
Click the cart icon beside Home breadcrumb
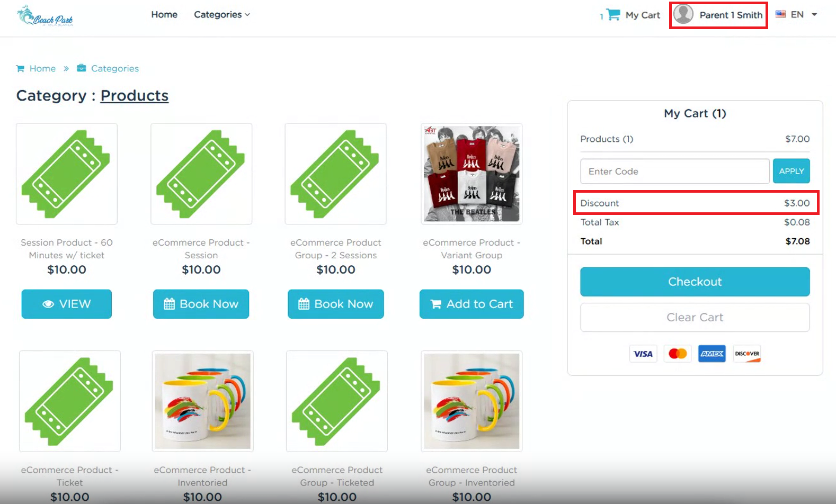pyautogui.click(x=20, y=68)
